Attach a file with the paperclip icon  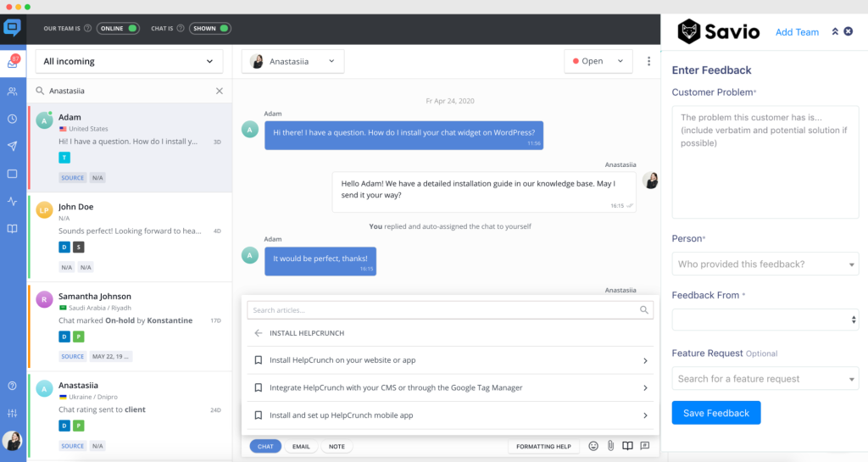tap(610, 446)
